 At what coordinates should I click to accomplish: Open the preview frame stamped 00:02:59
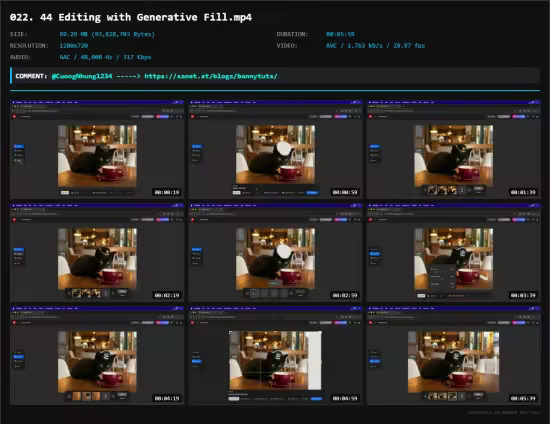pyautogui.click(x=275, y=253)
